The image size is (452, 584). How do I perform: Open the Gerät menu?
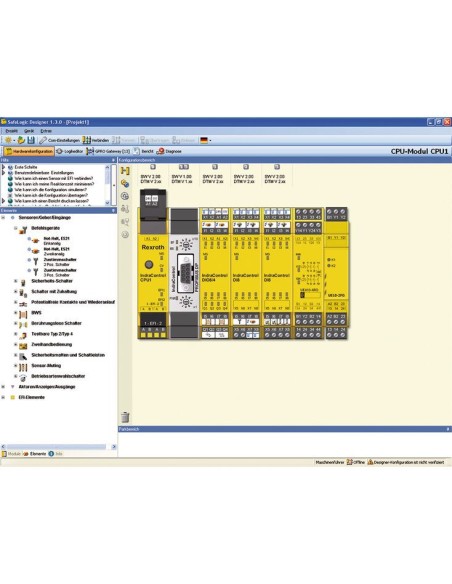[29, 131]
